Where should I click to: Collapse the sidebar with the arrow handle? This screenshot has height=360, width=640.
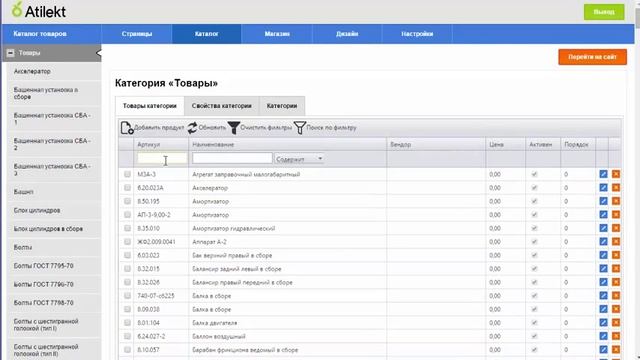pyautogui.click(x=98, y=53)
